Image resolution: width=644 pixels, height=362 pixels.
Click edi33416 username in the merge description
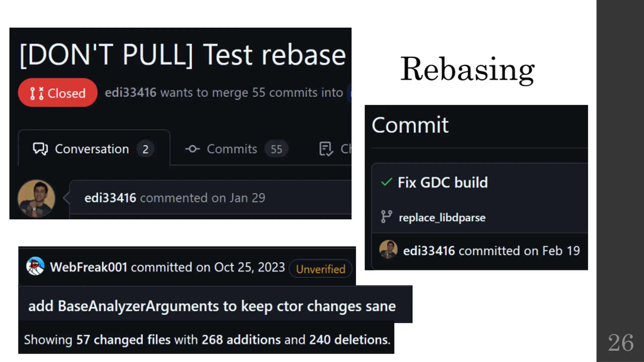[131, 93]
